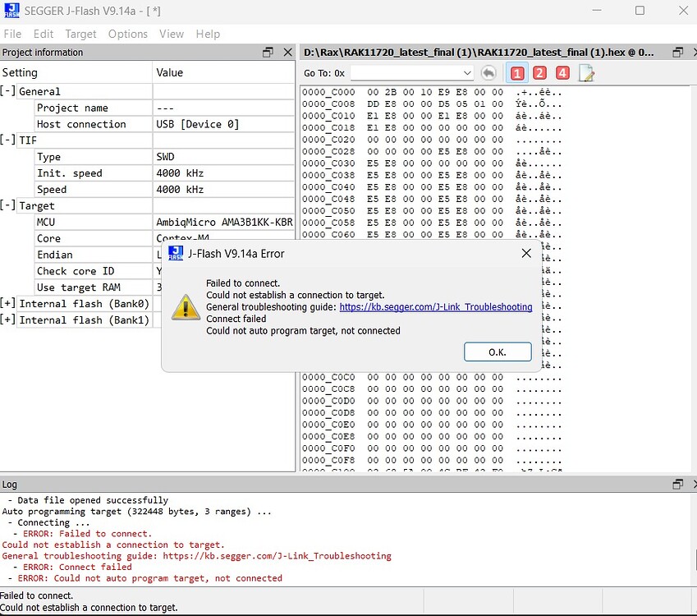Viewport: 697px width, 616px height.
Task: Click O.K. in the error dialog
Action: pyautogui.click(x=498, y=352)
